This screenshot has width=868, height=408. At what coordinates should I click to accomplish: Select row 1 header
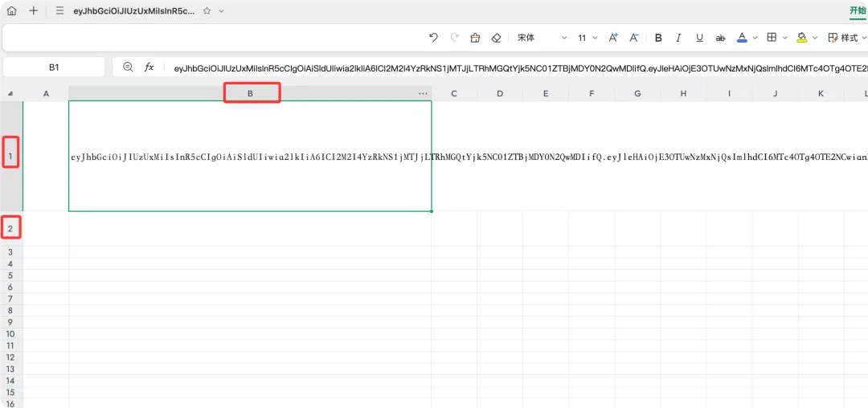tap(10, 157)
